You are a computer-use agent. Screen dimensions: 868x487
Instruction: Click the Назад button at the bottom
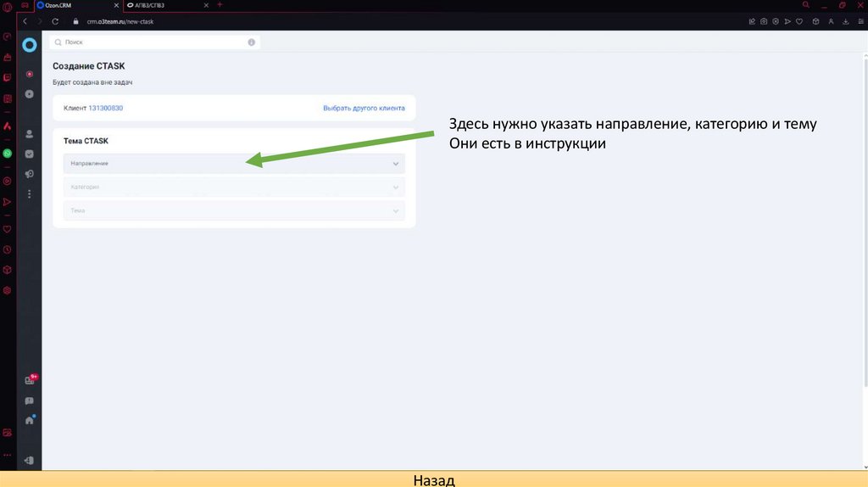coord(434,479)
